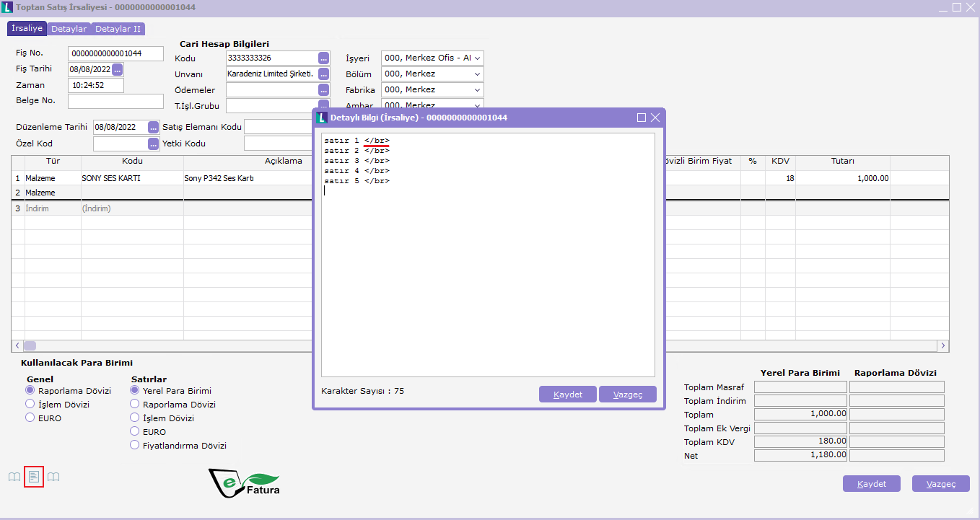980x520 pixels.
Task: Click Vazgeç in the Detaylı Bilgi dialog
Action: [x=627, y=395]
